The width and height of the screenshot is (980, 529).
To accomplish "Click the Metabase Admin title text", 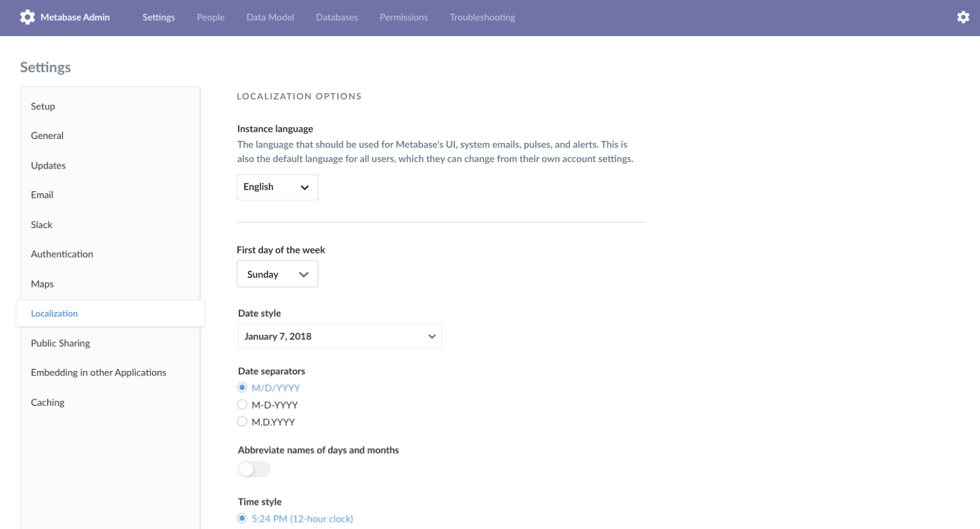I will (x=75, y=18).
